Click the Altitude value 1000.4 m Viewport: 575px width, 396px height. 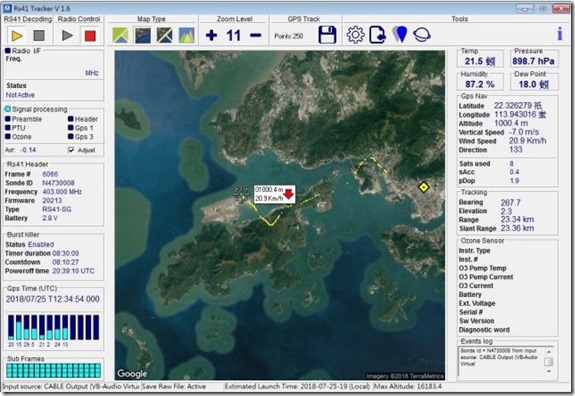coord(511,123)
